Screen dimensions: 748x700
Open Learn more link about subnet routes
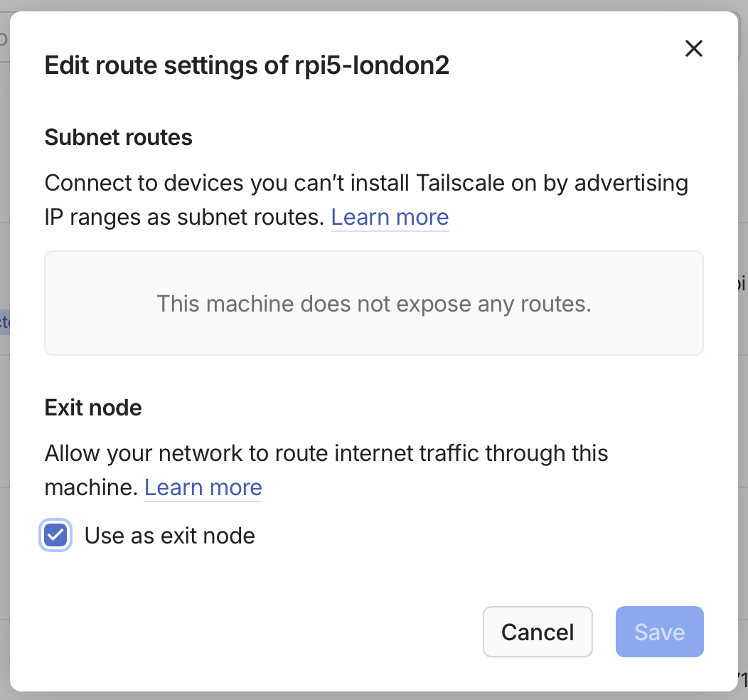(x=390, y=218)
